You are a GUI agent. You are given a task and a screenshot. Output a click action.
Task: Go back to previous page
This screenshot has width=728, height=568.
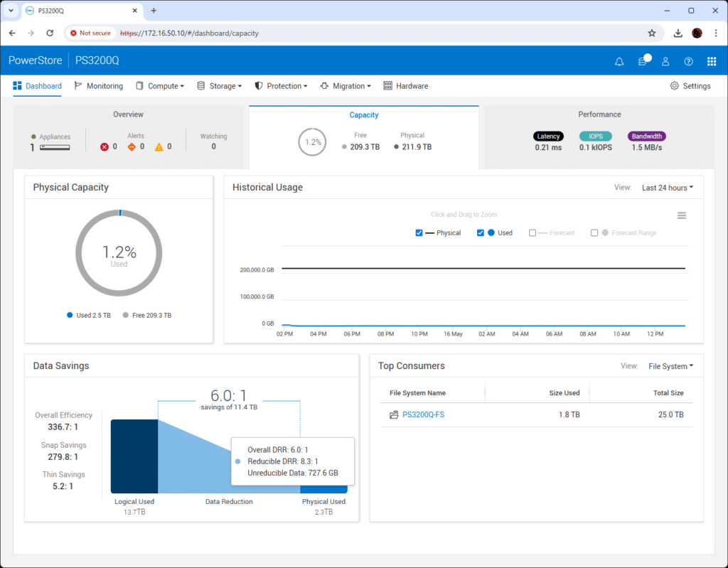(12, 33)
